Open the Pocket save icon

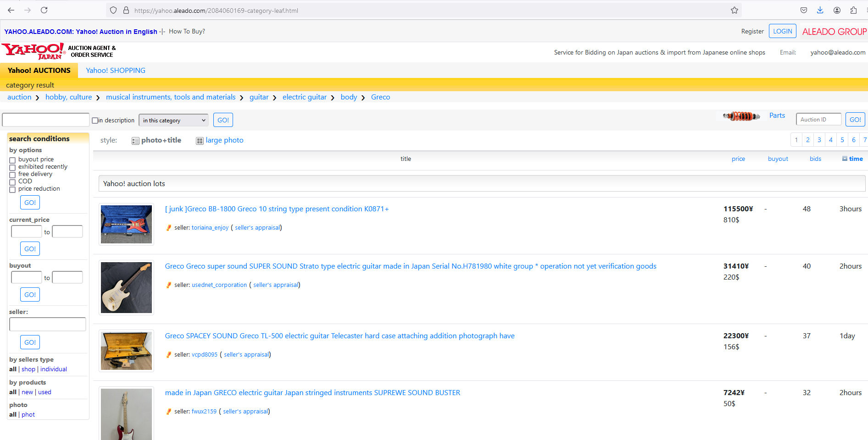804,10
